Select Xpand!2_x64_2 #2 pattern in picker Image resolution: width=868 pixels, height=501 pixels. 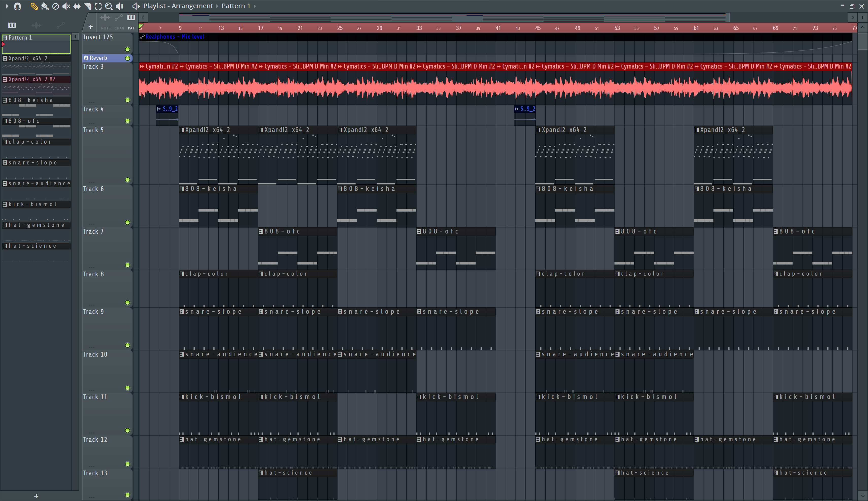pyautogui.click(x=36, y=79)
